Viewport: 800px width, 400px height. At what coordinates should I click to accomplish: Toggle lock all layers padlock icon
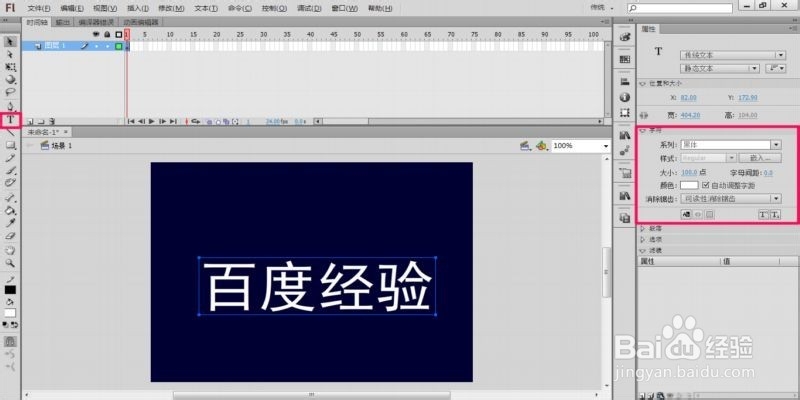(107, 34)
